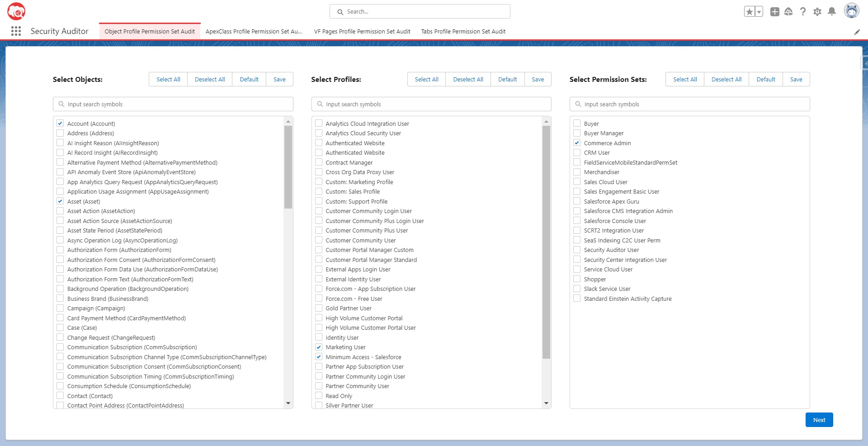
Task: Open the App Launcher grid icon
Action: [16, 31]
